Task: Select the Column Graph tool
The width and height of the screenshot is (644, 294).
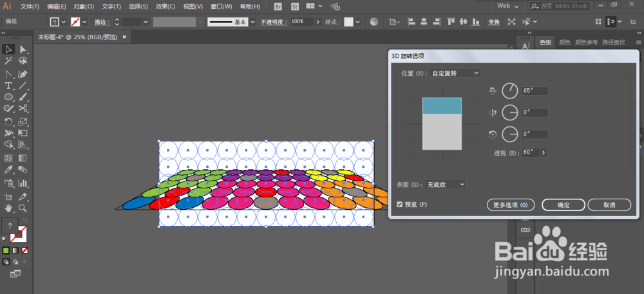Action: coord(23,183)
